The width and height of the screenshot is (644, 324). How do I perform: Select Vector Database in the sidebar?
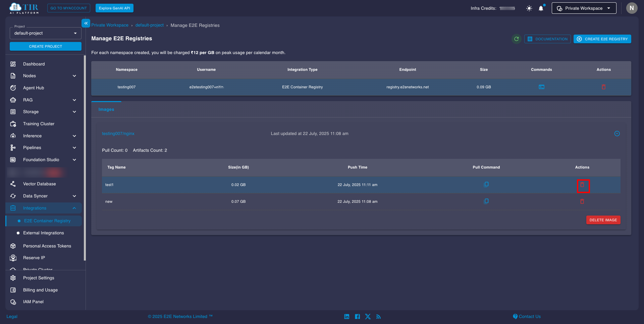tap(39, 184)
